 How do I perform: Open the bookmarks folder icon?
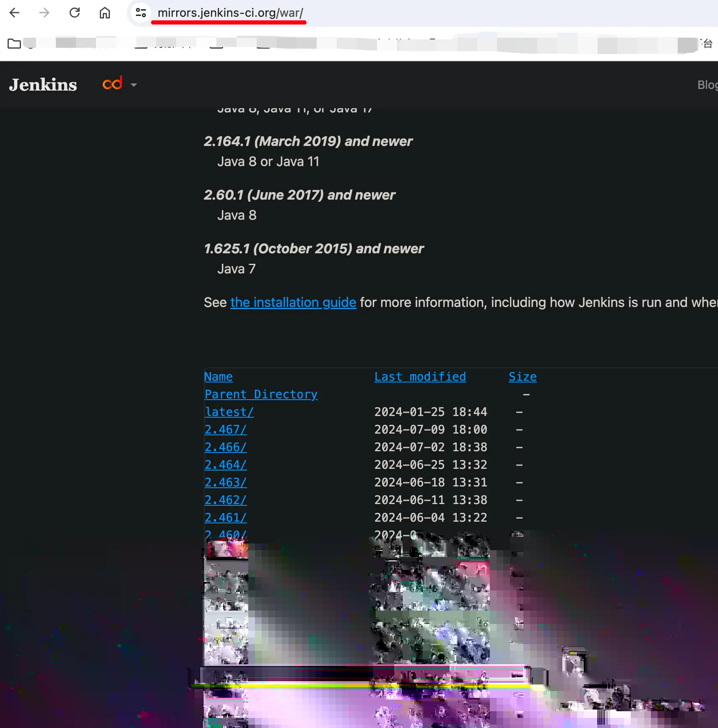14,43
